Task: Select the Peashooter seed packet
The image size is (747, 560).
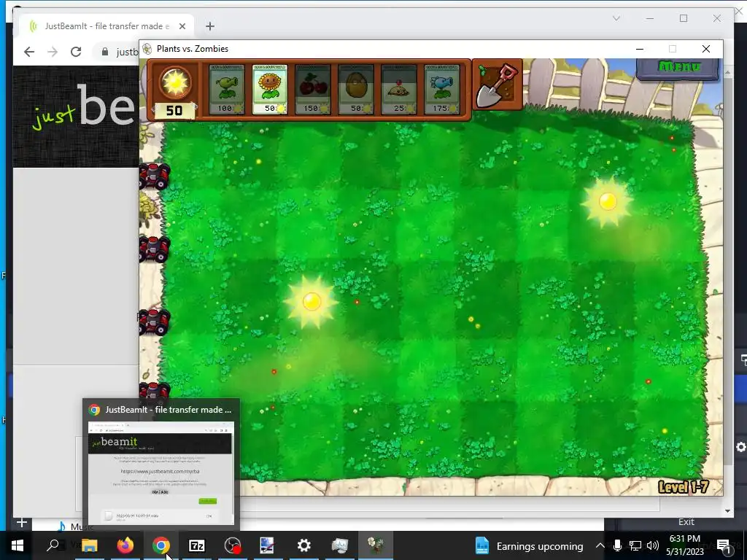Action: pyautogui.click(x=227, y=90)
